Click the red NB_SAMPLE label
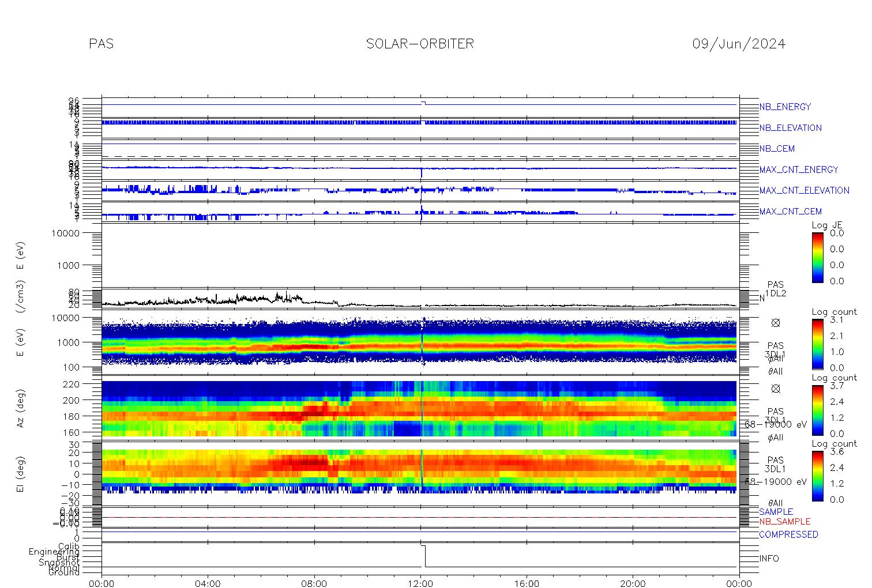872x588 pixels. tap(784, 521)
